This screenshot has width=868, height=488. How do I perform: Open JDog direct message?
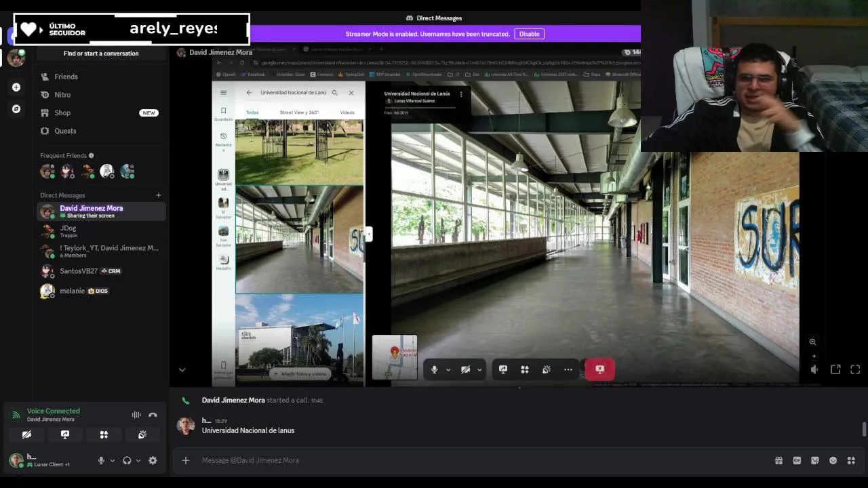pos(101,231)
